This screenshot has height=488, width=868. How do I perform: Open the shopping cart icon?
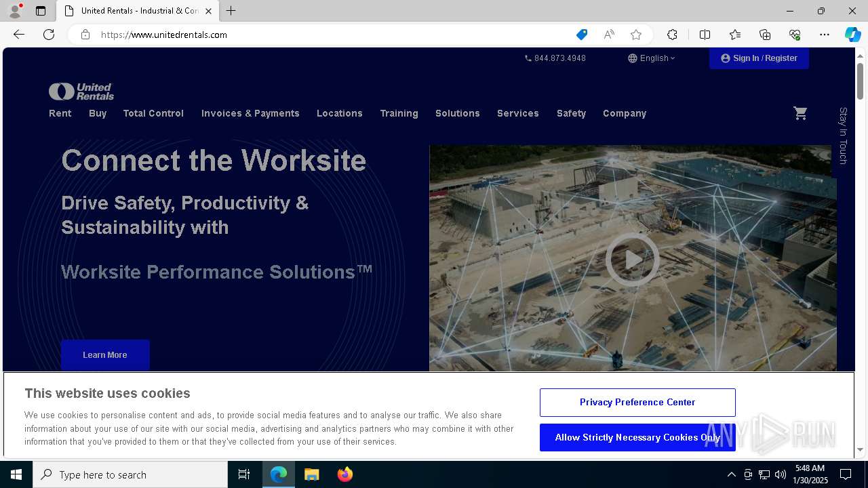tap(800, 113)
